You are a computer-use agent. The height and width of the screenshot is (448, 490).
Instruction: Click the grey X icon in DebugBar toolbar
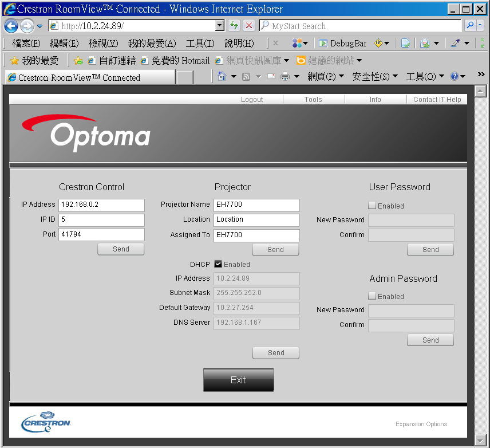tap(275, 43)
